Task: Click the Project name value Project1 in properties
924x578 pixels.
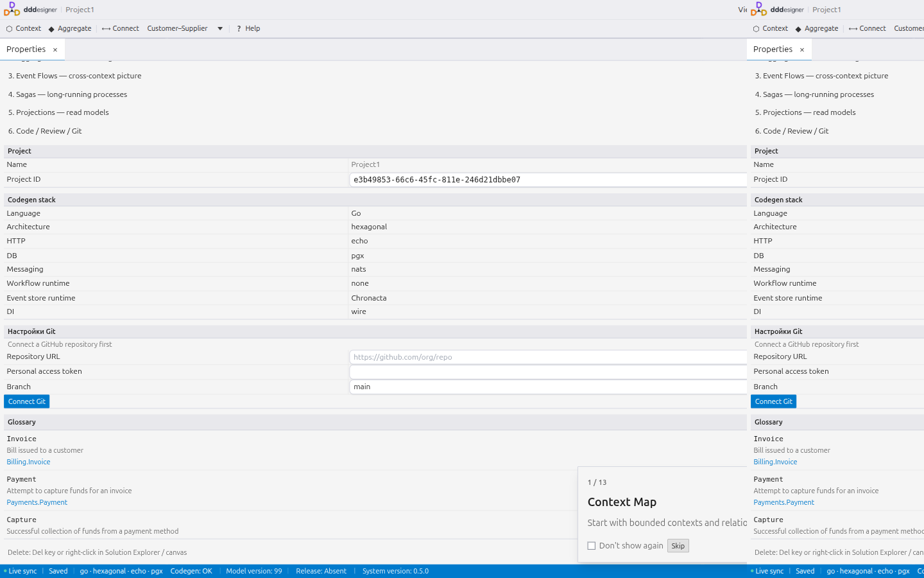Action: click(366, 164)
